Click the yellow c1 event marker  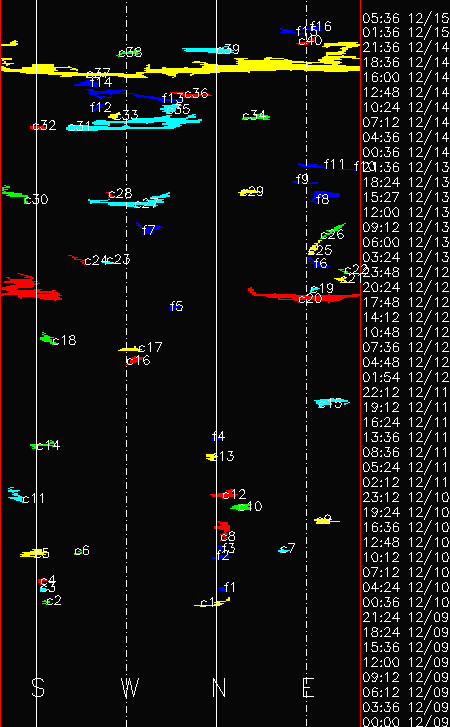coord(212,603)
